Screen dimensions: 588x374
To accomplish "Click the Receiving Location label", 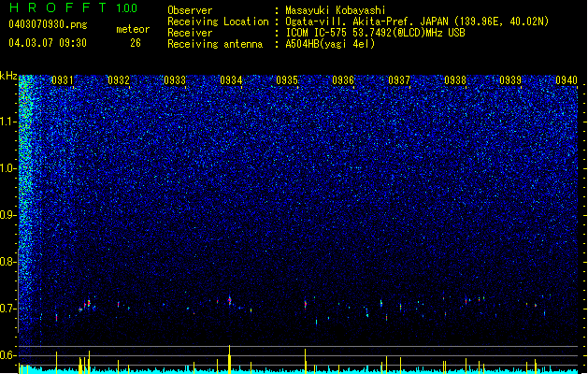I will (x=218, y=22).
